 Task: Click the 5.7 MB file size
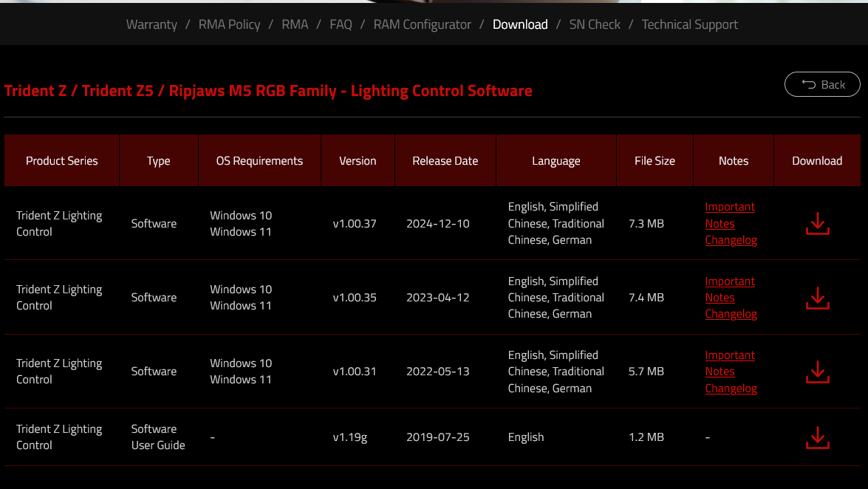click(x=646, y=372)
